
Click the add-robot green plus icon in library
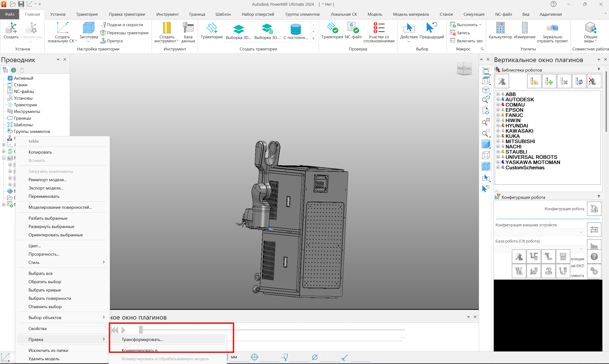[x=549, y=81]
